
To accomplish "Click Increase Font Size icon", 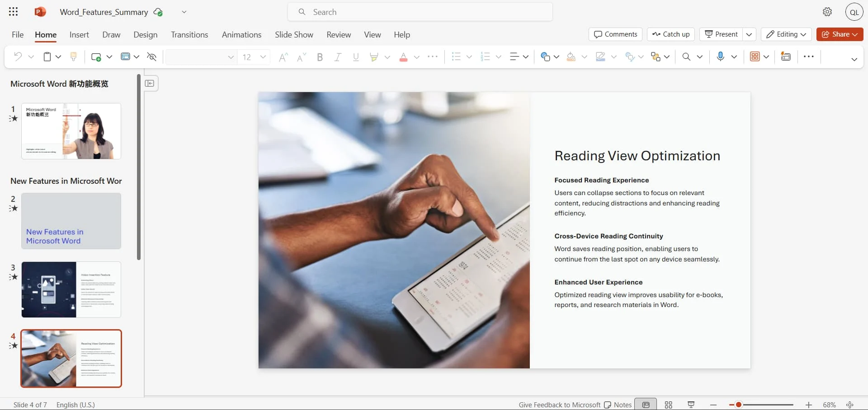I will [x=283, y=56].
